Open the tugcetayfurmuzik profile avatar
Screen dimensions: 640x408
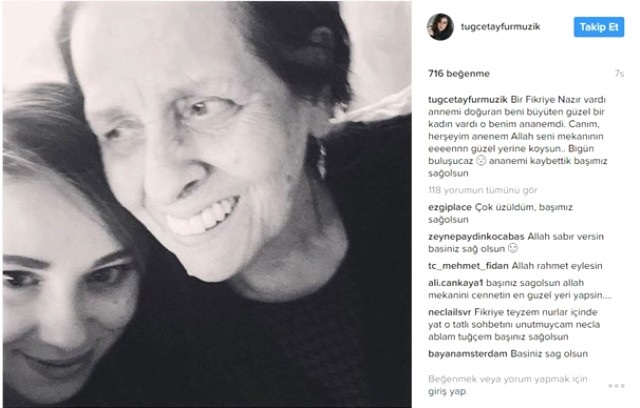440,27
